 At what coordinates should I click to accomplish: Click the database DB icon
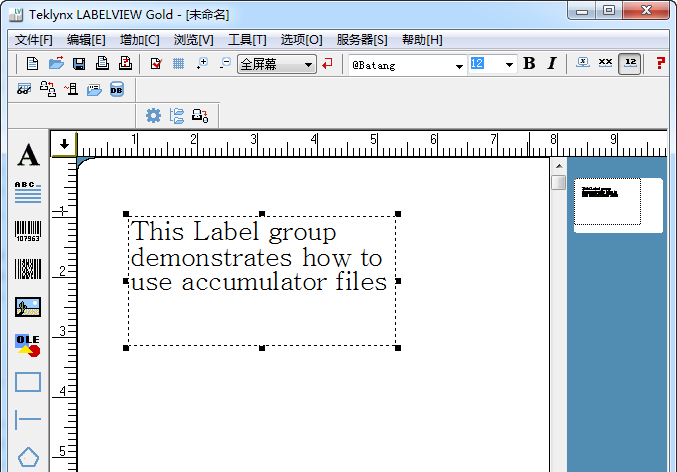pyautogui.click(x=117, y=90)
